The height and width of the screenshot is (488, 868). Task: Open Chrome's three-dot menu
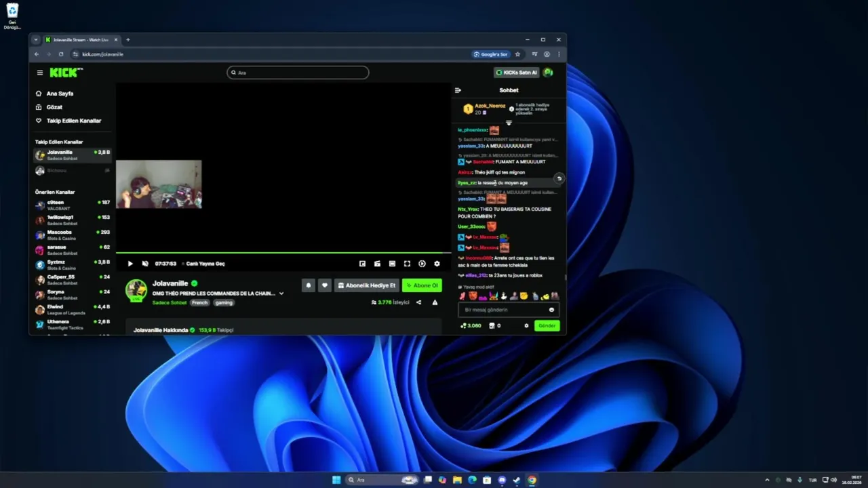pos(559,54)
